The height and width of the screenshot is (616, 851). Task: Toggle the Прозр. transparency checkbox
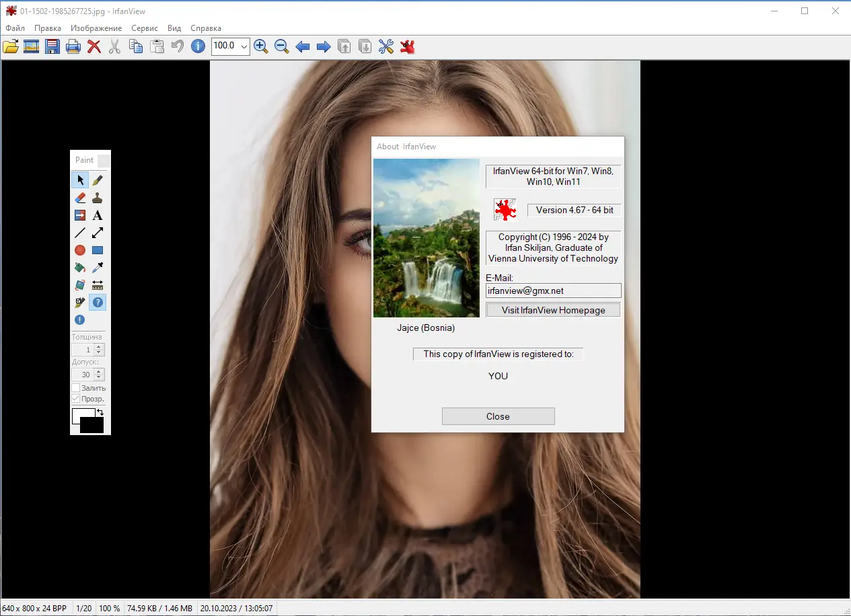pyautogui.click(x=76, y=399)
